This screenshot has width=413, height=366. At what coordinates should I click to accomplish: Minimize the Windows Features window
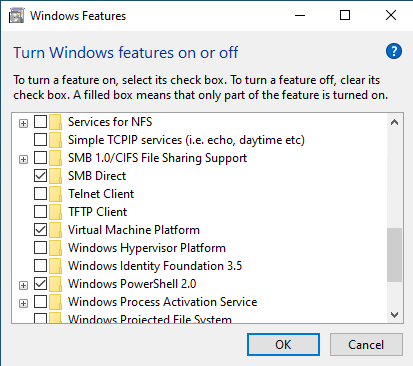[300, 15]
